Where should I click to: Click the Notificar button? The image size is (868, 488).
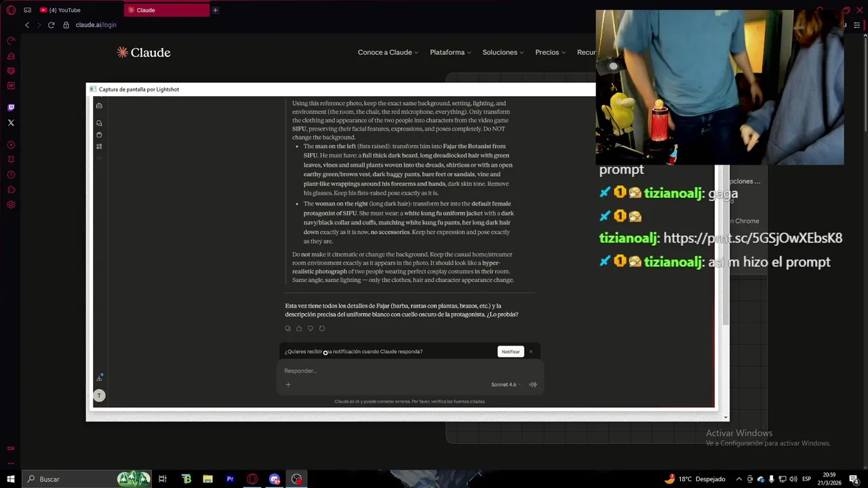pyautogui.click(x=511, y=352)
